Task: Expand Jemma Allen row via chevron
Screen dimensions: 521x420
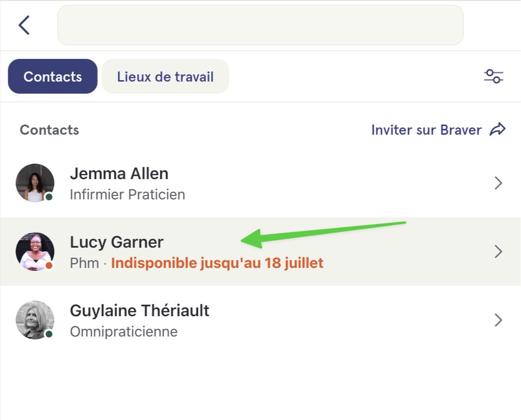Action: pos(498,183)
